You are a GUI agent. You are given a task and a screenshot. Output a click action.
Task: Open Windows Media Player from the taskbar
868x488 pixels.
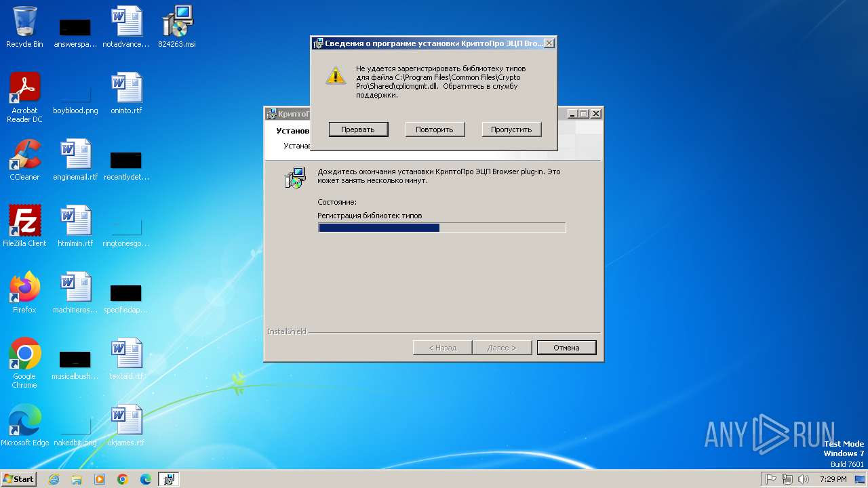[x=100, y=479]
